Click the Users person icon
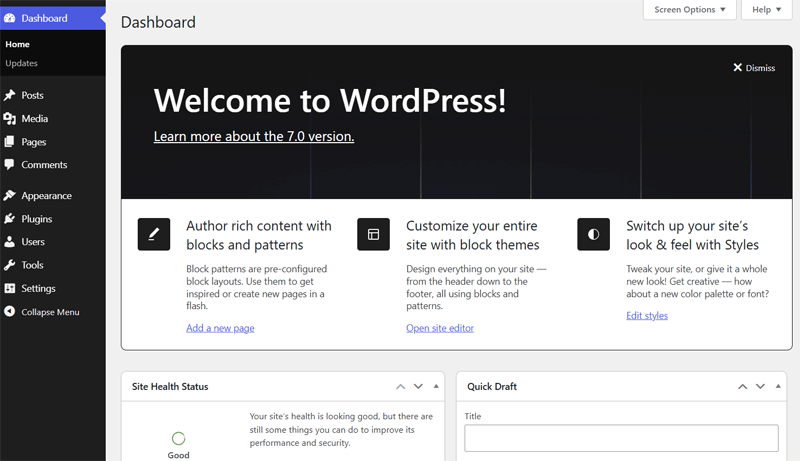Image resolution: width=800 pixels, height=461 pixels. (x=10, y=242)
